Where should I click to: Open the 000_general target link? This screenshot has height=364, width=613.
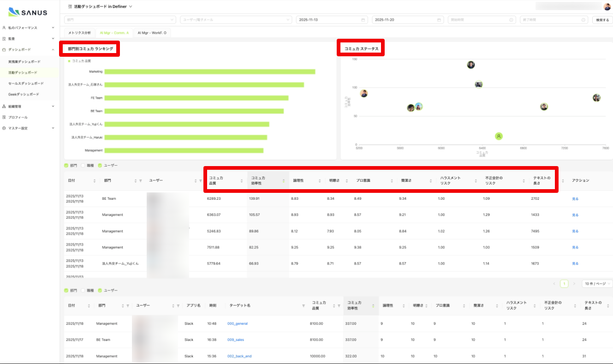237,323
